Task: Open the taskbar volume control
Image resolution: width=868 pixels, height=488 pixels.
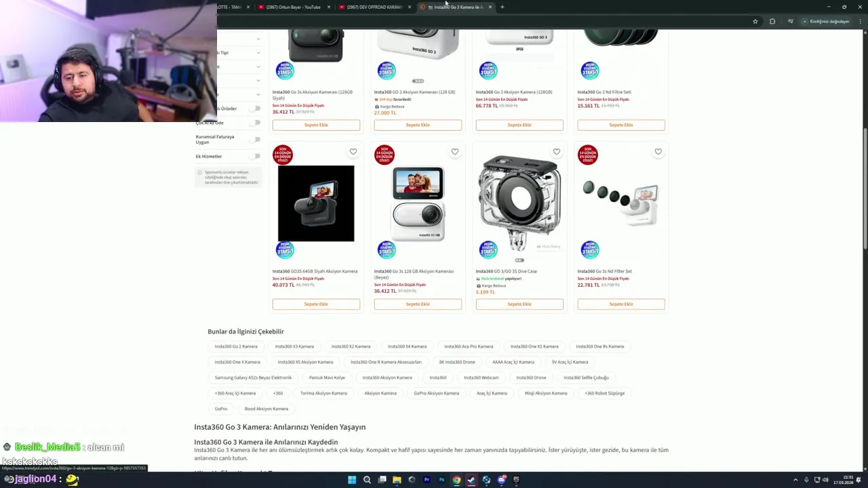Action: click(827, 480)
